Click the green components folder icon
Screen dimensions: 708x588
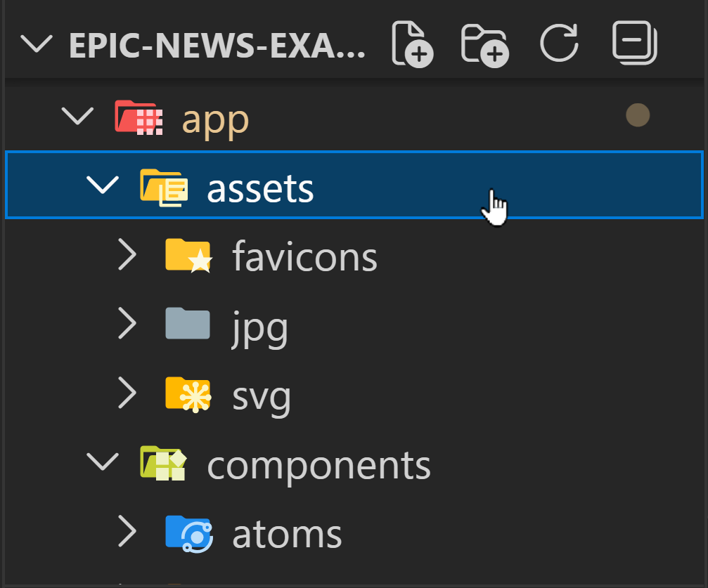162,464
